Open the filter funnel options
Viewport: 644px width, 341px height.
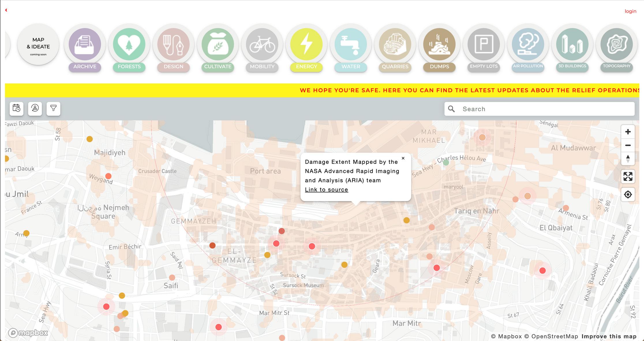coord(53,108)
